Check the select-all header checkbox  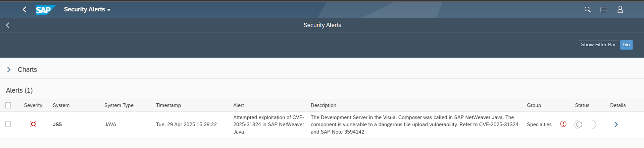click(8, 105)
